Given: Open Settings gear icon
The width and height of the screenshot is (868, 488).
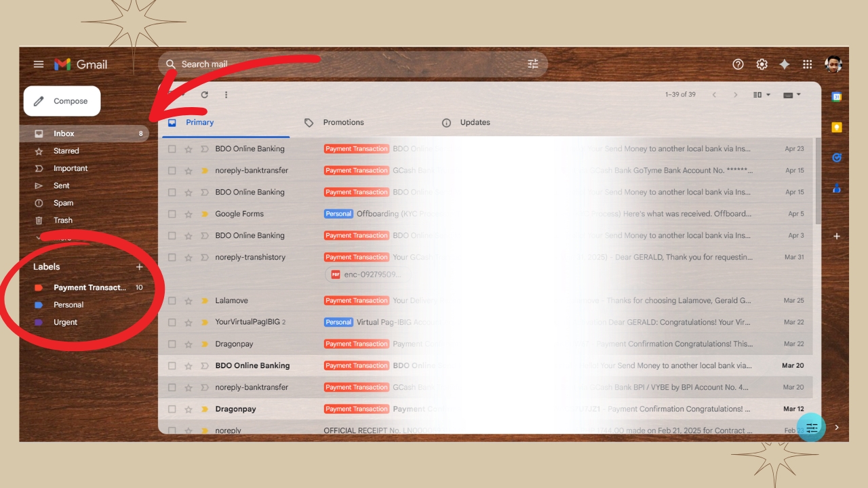Looking at the screenshot, I should (762, 64).
